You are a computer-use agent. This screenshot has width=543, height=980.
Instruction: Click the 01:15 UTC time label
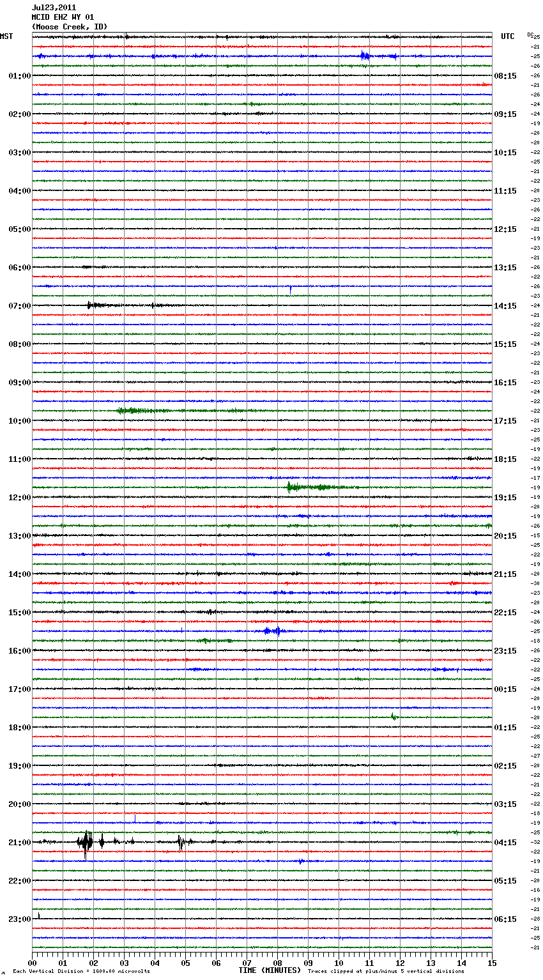coord(505,728)
